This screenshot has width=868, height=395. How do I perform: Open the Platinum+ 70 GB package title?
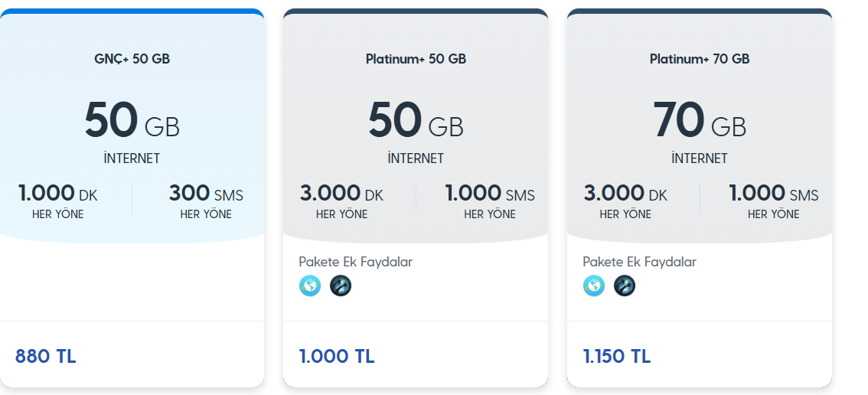pos(700,59)
